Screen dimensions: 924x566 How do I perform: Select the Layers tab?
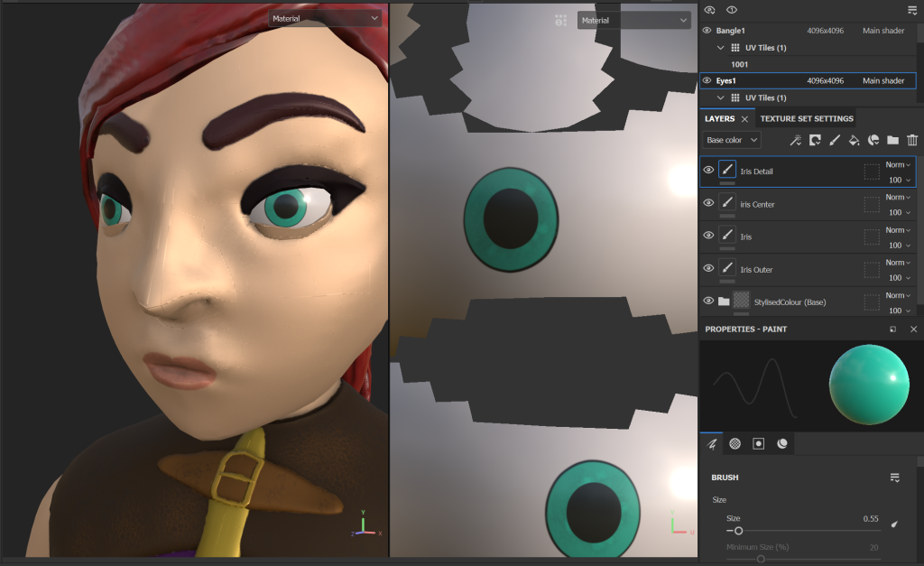click(719, 118)
